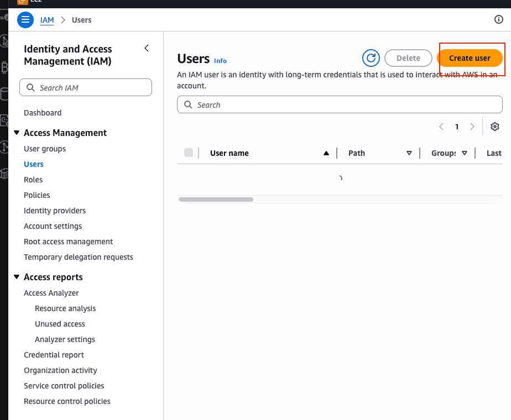Open the Groups column filter dropdown
511x420 pixels.
(x=465, y=153)
